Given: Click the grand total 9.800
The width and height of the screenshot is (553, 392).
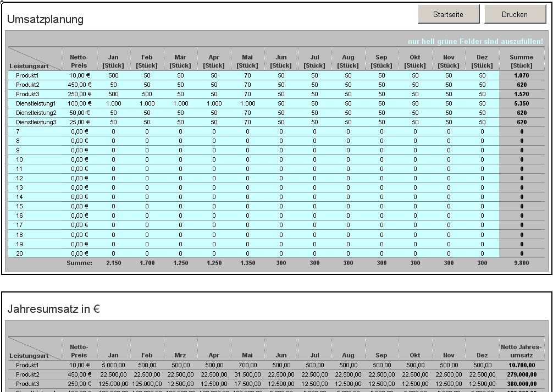Looking at the screenshot, I should click(x=522, y=263).
